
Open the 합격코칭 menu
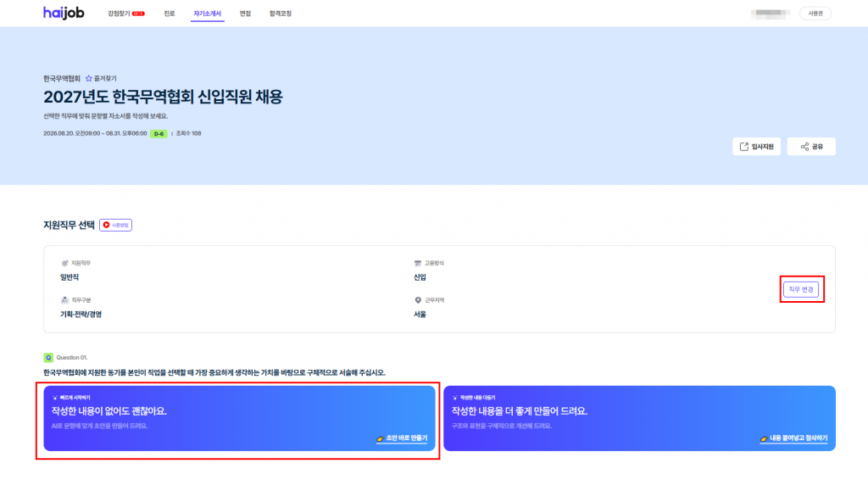point(280,14)
